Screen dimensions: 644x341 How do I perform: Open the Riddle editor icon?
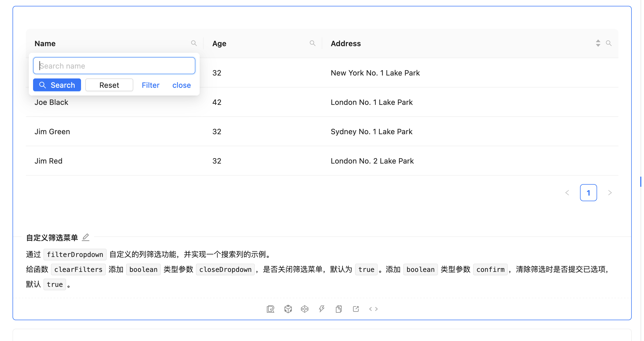tap(270, 309)
